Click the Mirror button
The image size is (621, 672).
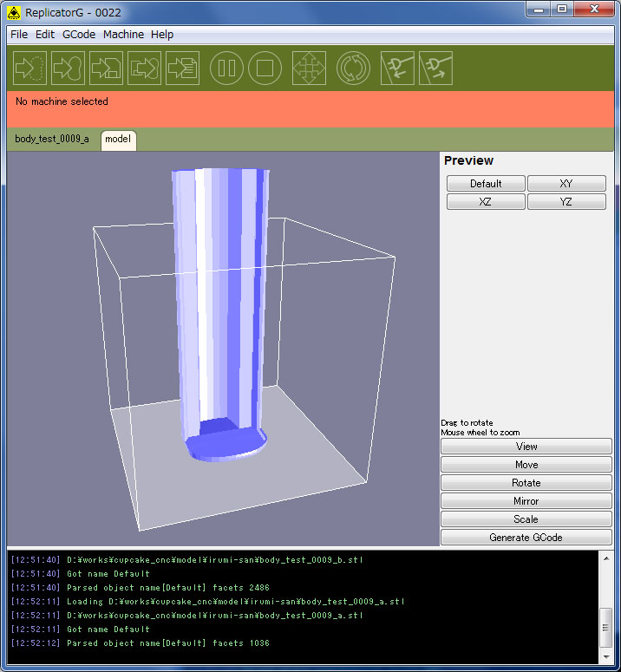click(526, 501)
